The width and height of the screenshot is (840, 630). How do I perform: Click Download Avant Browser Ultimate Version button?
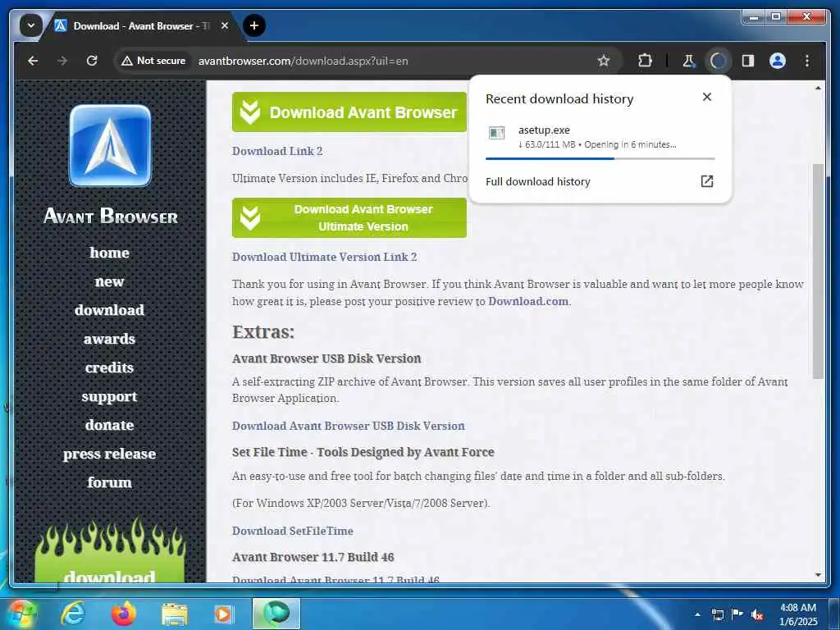click(349, 217)
